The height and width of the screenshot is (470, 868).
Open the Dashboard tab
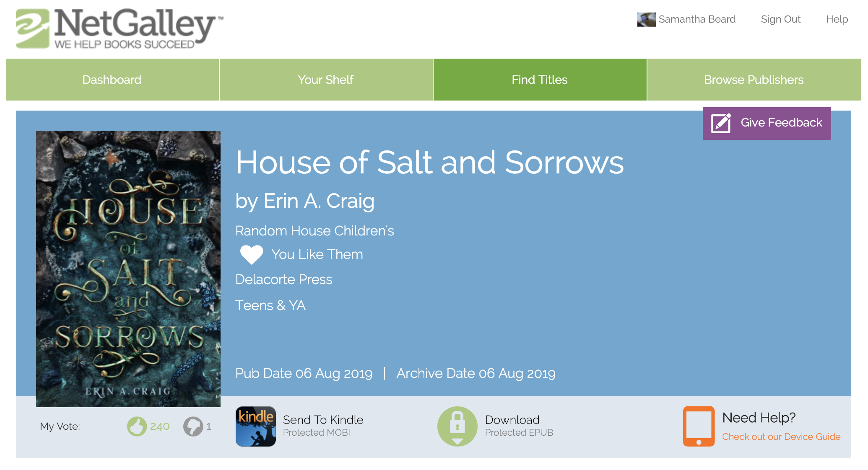click(112, 80)
